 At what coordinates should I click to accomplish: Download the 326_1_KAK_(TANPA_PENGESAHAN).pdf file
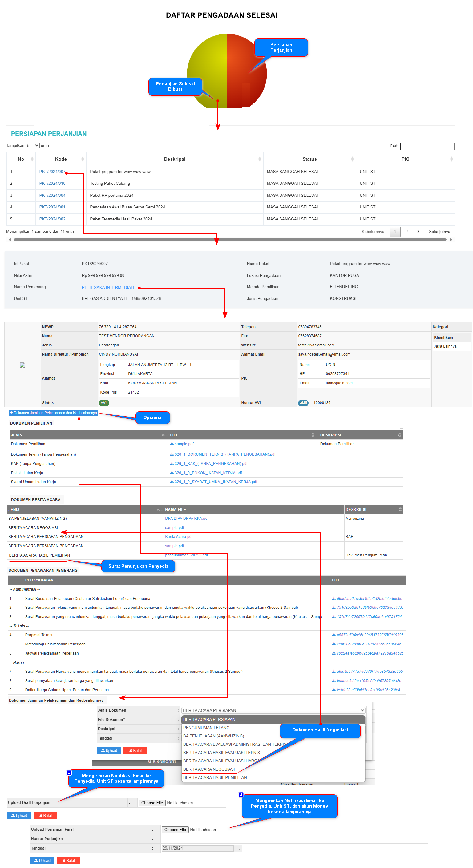coord(211,463)
